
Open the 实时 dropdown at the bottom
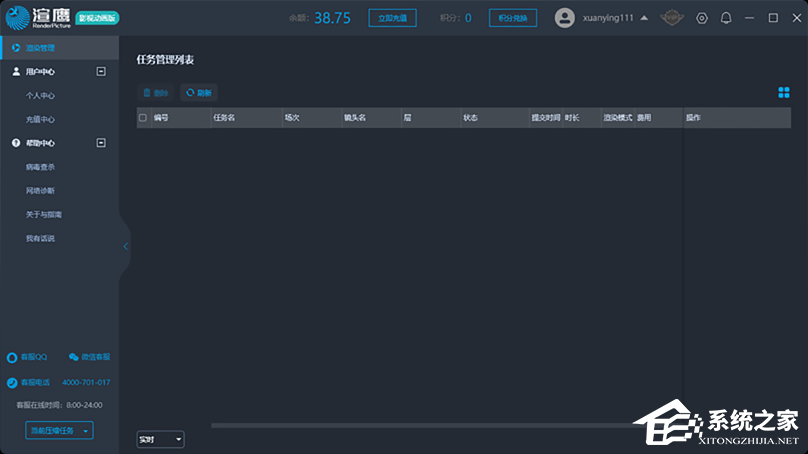tap(160, 439)
